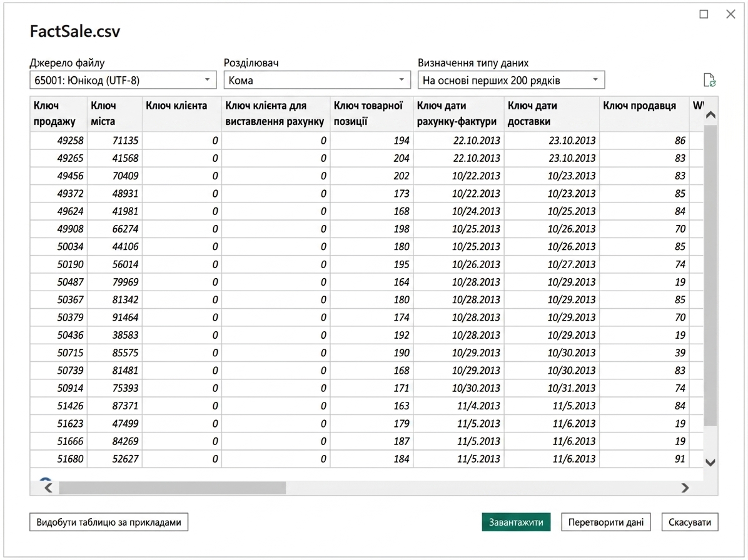
Task: Click the Скасувати button
Action: pyautogui.click(x=690, y=522)
